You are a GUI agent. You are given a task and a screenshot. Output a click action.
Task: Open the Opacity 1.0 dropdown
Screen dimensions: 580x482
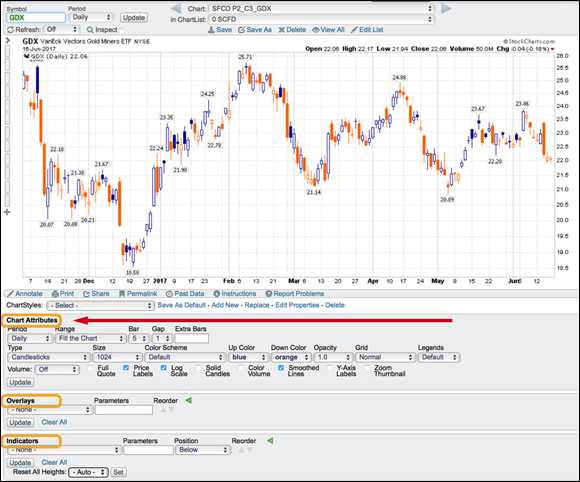pyautogui.click(x=333, y=357)
